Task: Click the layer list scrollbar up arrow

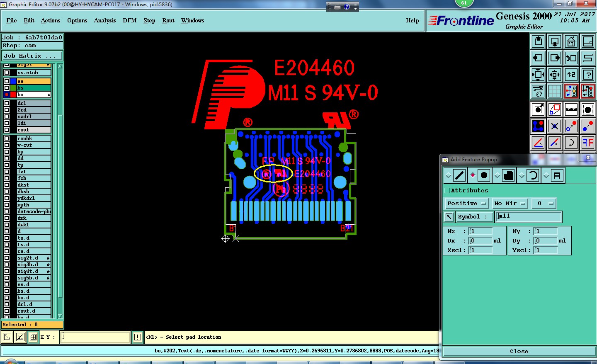Action: pyautogui.click(x=60, y=66)
